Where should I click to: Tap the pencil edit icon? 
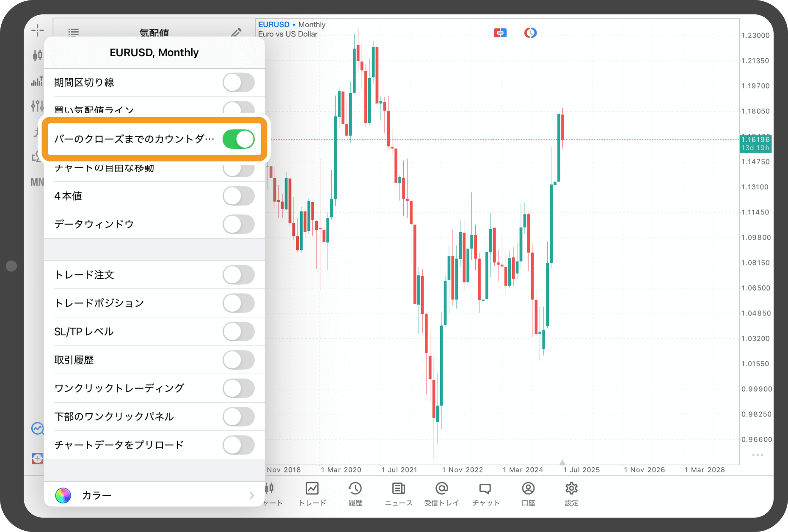coord(236,33)
